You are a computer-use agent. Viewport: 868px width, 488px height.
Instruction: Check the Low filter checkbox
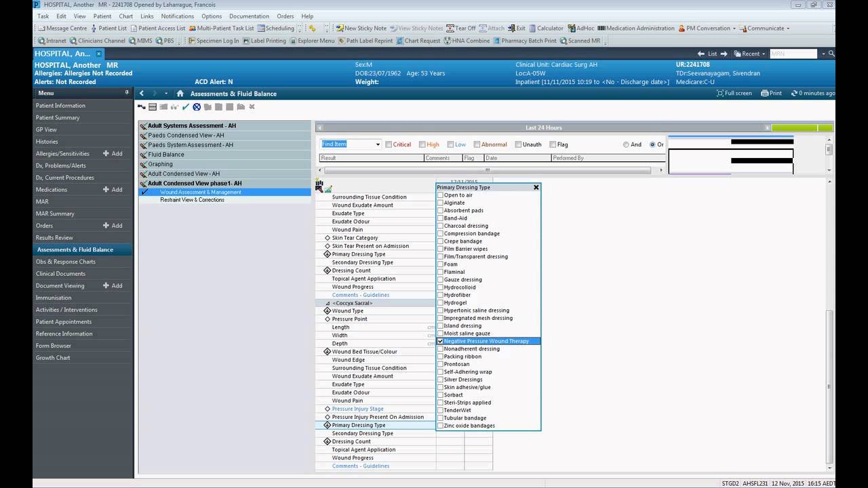(x=450, y=144)
